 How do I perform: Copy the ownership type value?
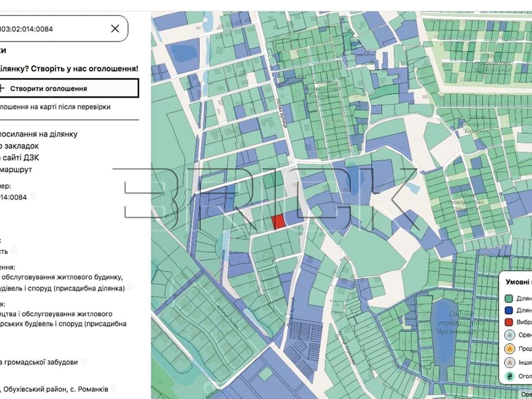[14, 250]
